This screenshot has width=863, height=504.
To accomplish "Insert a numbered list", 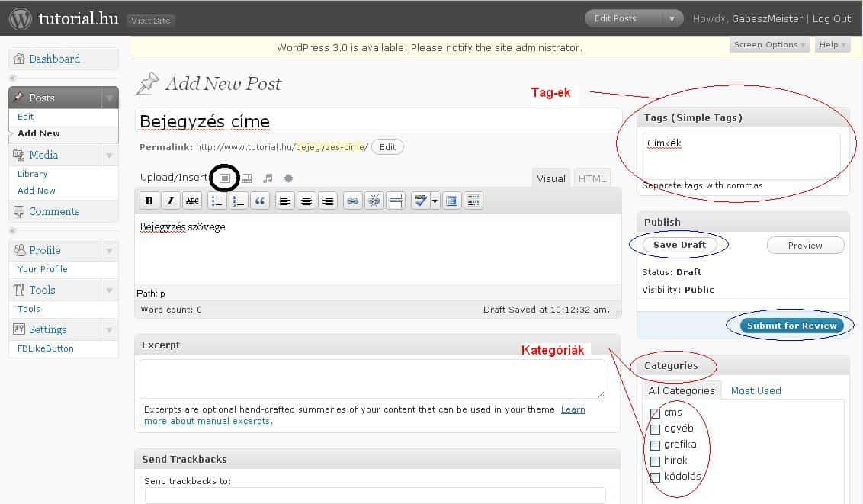I will pos(239,201).
